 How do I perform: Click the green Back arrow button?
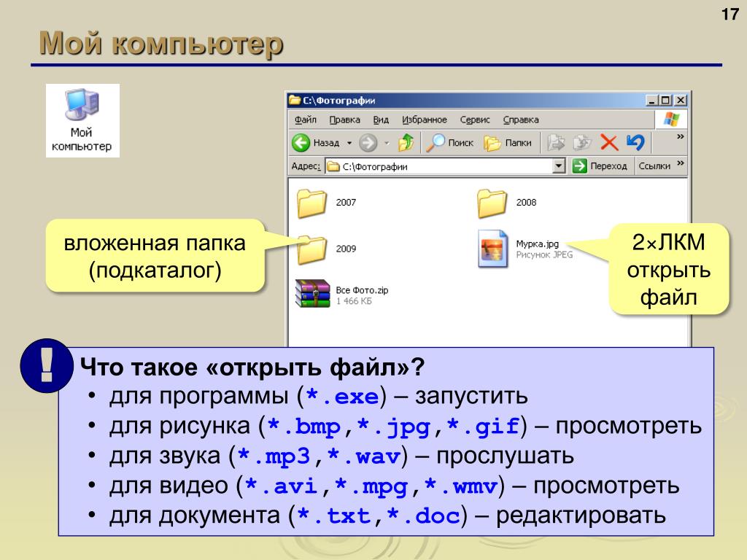pos(301,142)
